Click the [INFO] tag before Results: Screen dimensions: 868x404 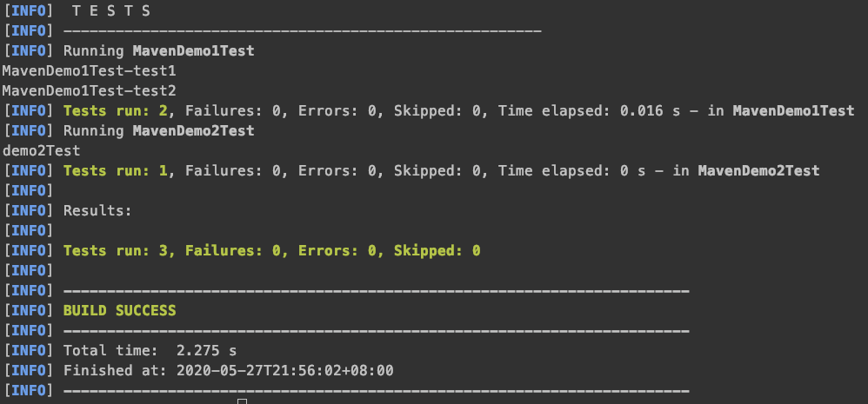click(29, 210)
